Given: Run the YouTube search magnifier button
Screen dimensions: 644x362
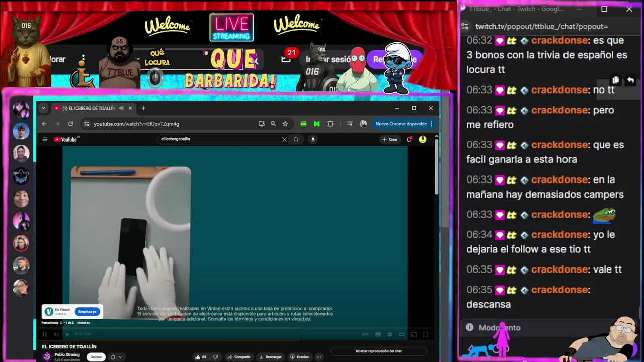Looking at the screenshot, I should 296,139.
